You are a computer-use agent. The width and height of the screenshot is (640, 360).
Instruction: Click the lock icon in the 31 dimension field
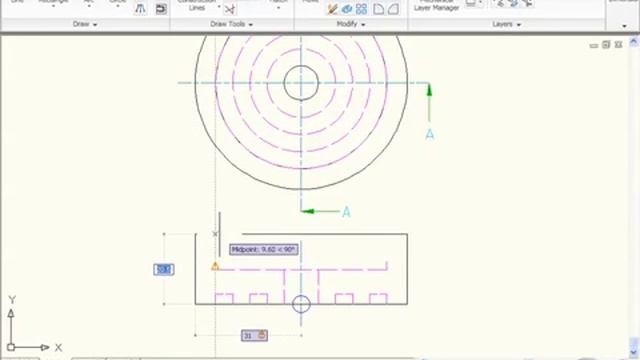(262, 335)
